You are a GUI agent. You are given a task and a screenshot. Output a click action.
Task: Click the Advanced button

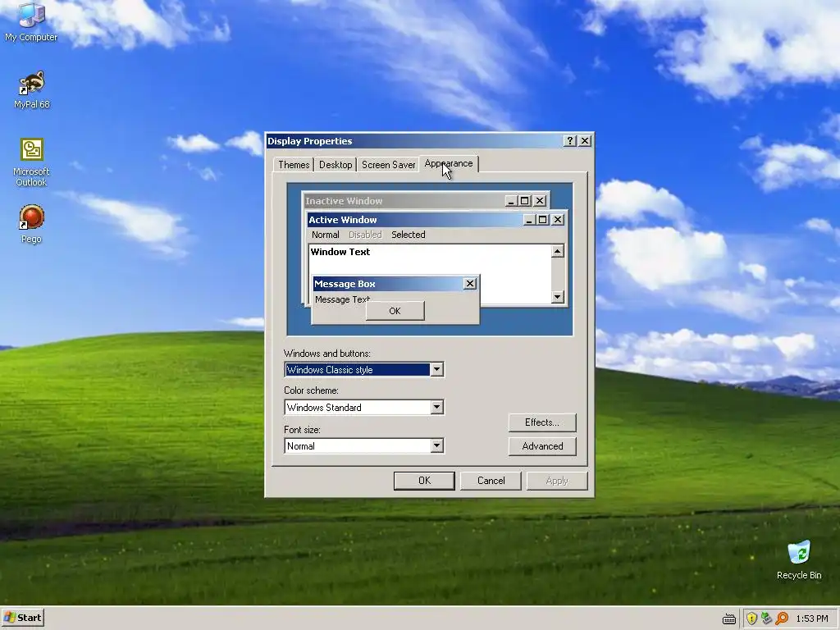click(542, 445)
